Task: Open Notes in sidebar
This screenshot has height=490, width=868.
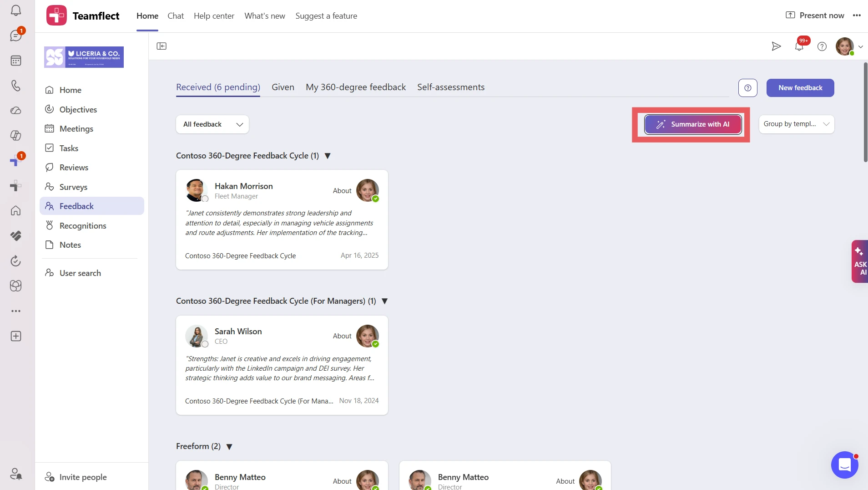Action: click(92, 245)
